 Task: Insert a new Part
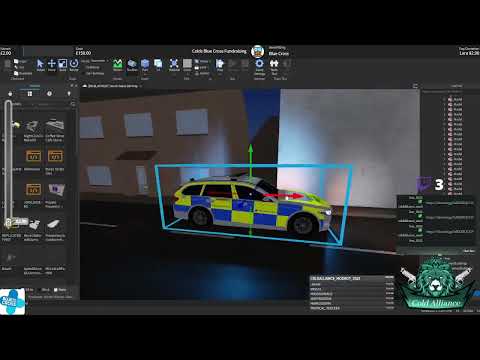145,65
